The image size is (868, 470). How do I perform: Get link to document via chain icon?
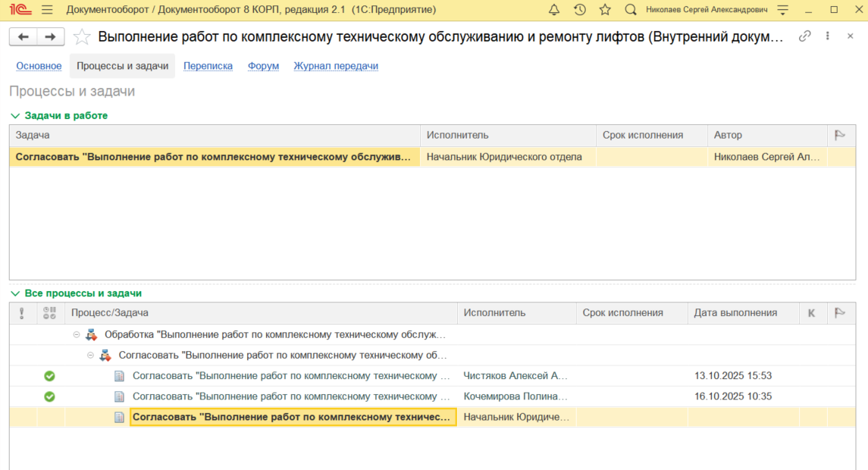(805, 36)
